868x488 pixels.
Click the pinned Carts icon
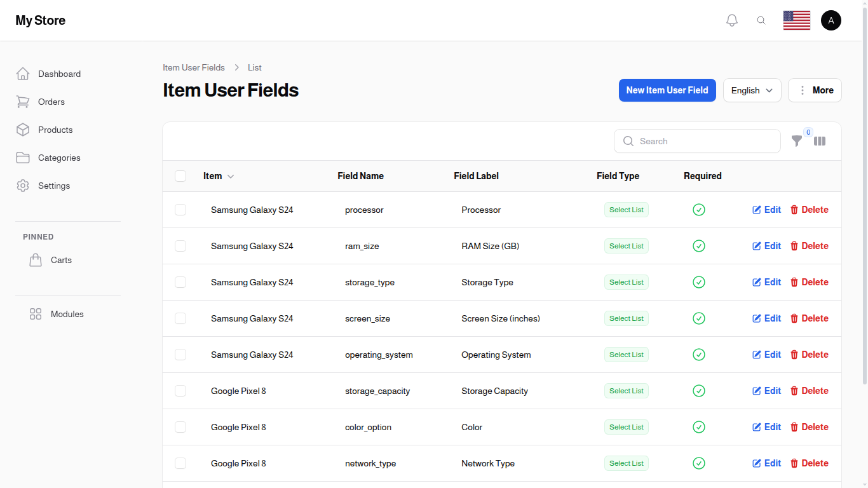[x=36, y=259]
